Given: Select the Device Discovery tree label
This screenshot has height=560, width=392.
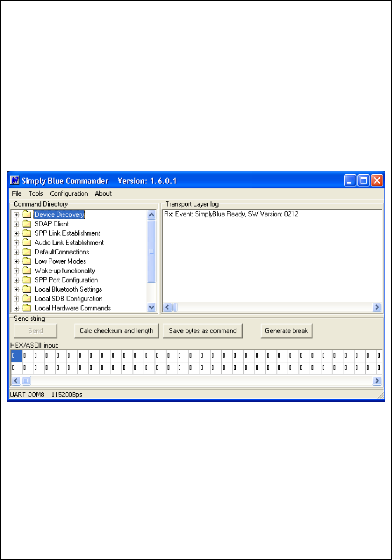Looking at the screenshot, I should coord(59,214).
